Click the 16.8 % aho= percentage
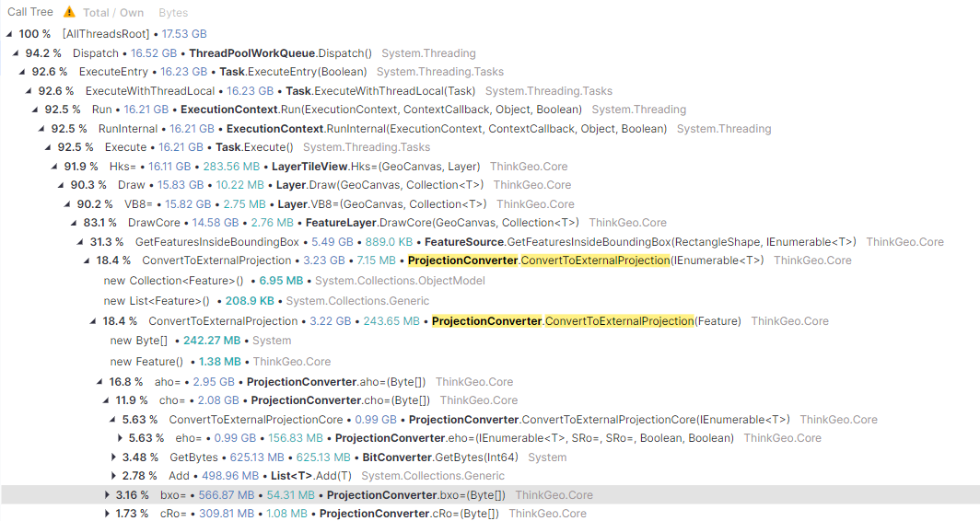The width and height of the screenshot is (980, 521). pos(126,382)
